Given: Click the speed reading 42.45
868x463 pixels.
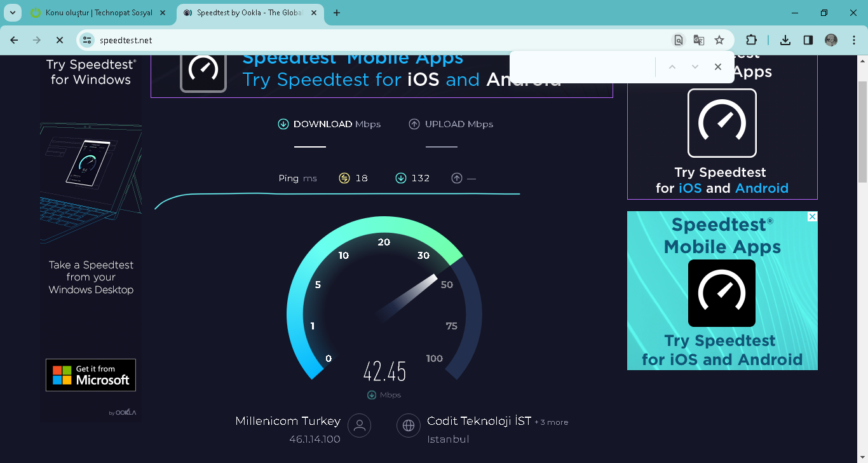Looking at the screenshot, I should point(384,371).
